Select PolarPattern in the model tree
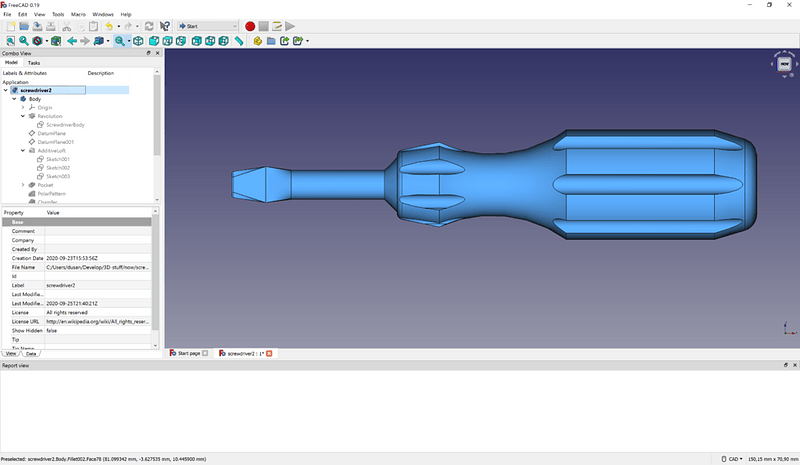 point(51,194)
